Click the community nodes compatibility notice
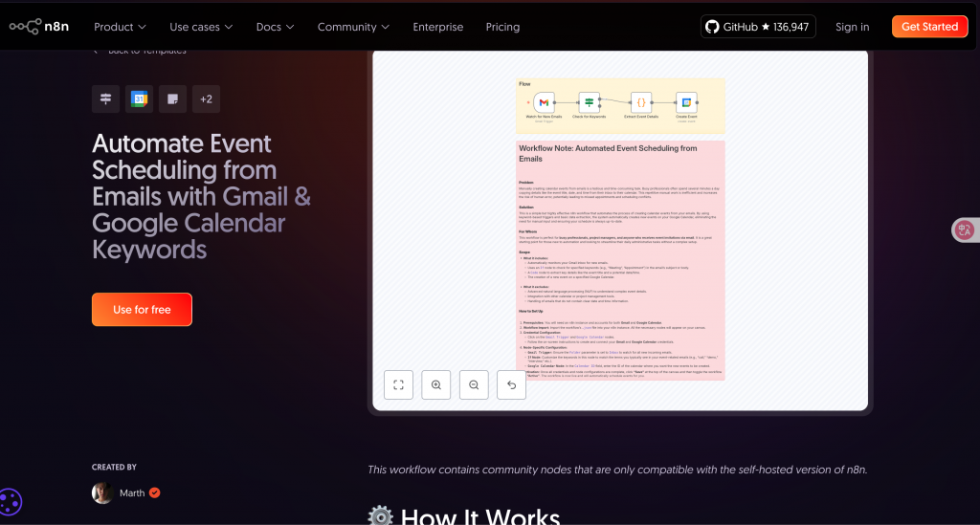The width and height of the screenshot is (980, 525). pyautogui.click(x=617, y=470)
